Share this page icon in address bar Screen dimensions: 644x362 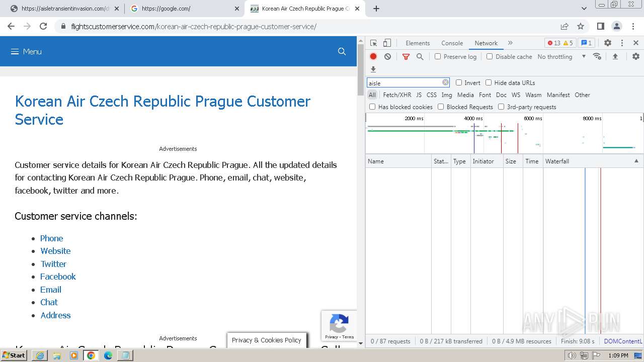[x=565, y=26]
